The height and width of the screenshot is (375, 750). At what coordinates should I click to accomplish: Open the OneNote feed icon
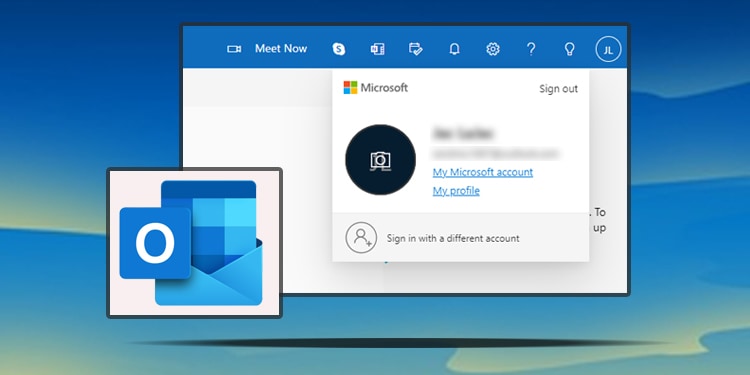[377, 49]
